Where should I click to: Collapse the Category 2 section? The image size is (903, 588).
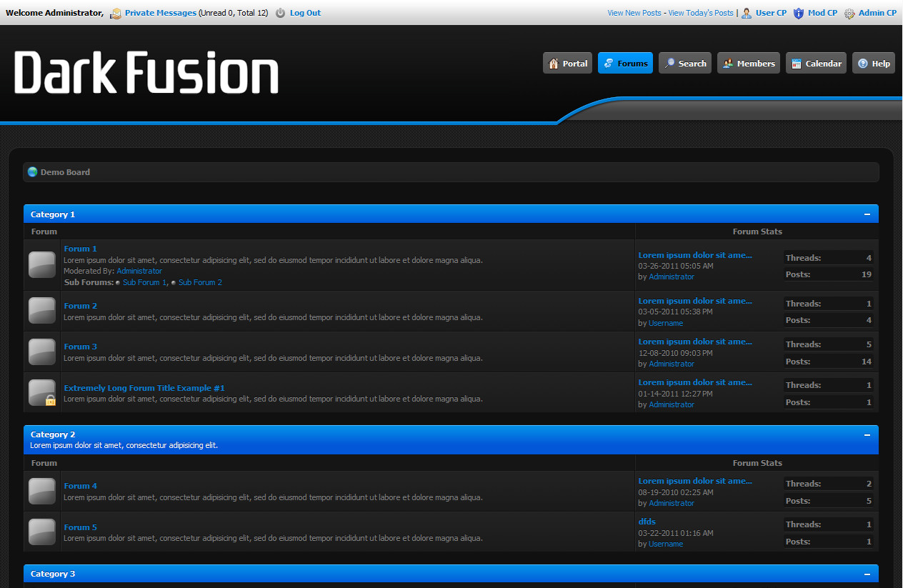(x=867, y=434)
